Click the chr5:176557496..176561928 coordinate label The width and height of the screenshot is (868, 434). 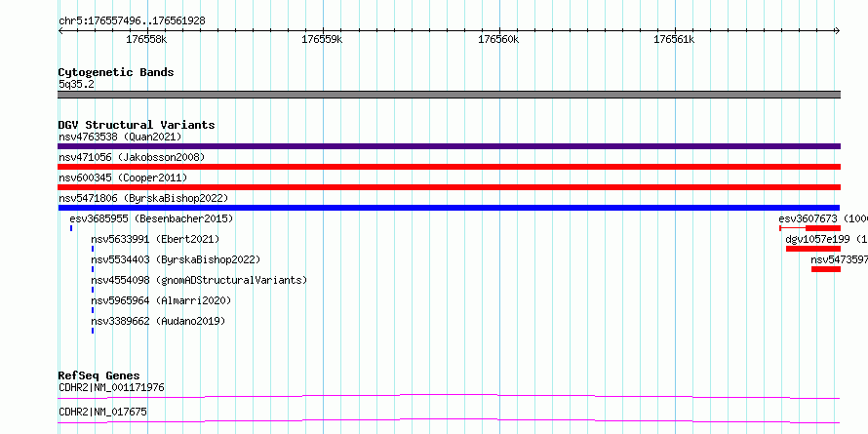coord(132,20)
